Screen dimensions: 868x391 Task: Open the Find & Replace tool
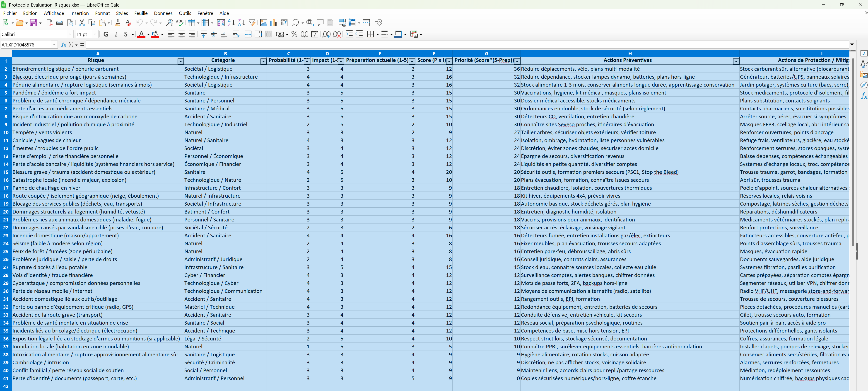point(170,23)
